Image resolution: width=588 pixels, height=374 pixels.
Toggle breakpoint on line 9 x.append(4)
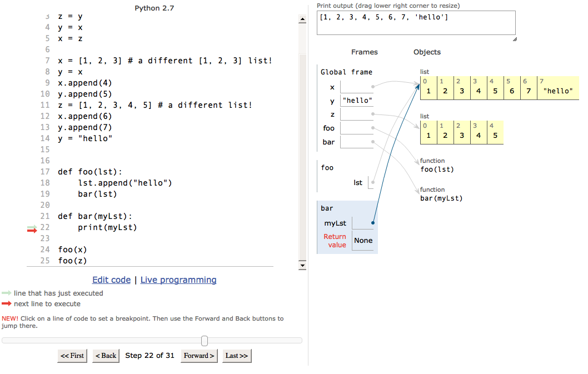[84, 83]
